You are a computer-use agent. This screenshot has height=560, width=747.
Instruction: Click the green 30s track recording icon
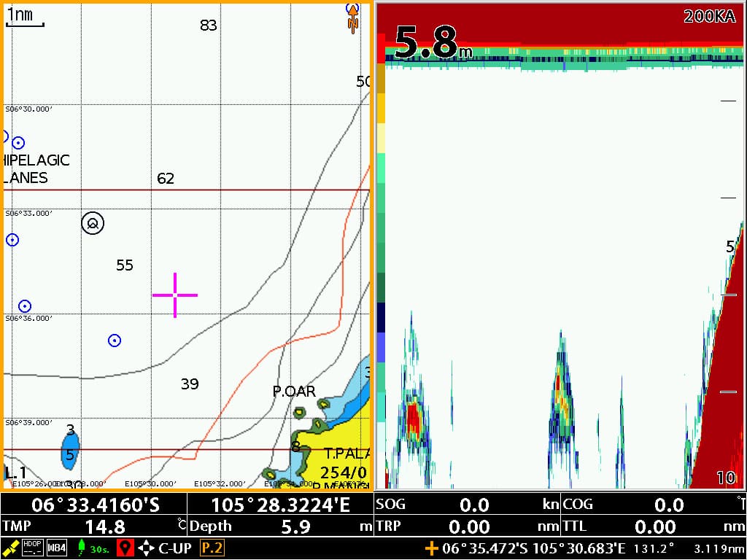point(89,548)
